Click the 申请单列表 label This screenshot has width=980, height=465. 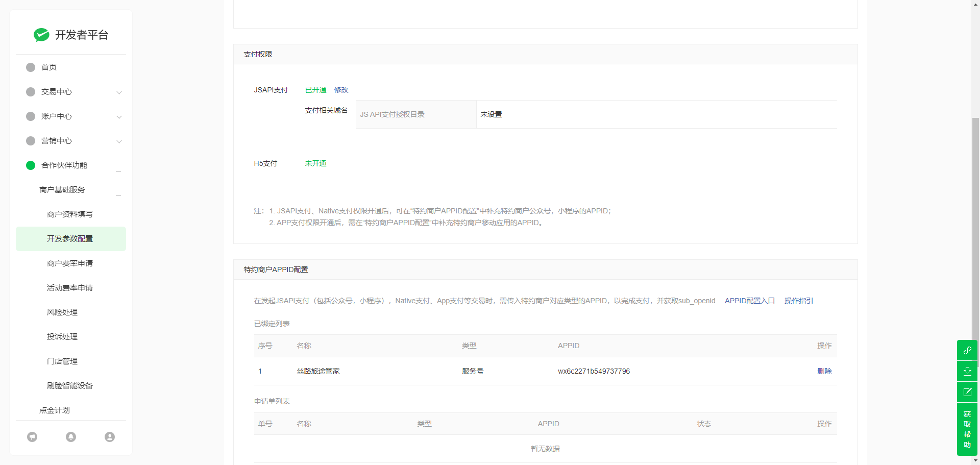tap(272, 401)
